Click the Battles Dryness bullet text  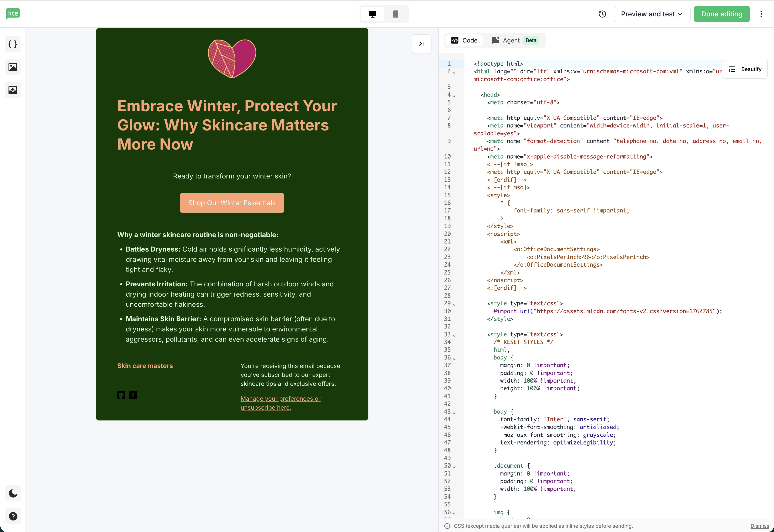coord(233,259)
